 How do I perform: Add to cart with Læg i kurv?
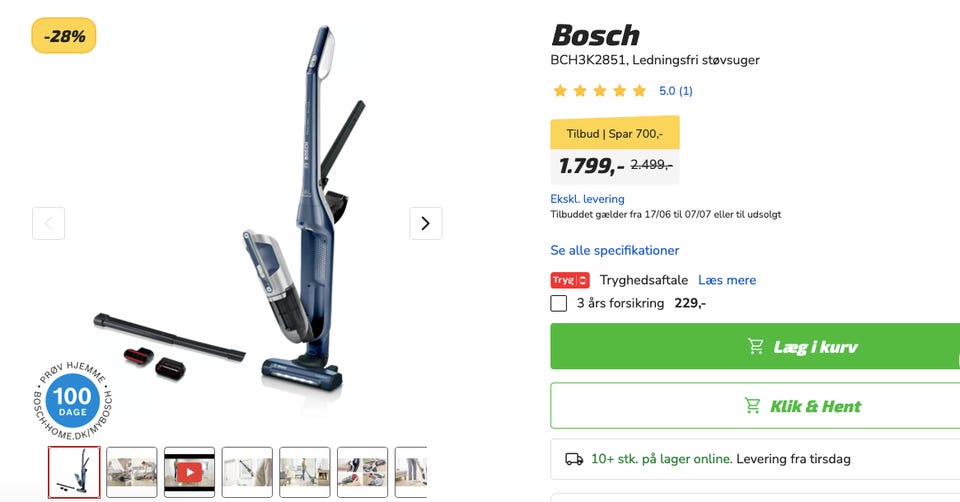point(755,347)
